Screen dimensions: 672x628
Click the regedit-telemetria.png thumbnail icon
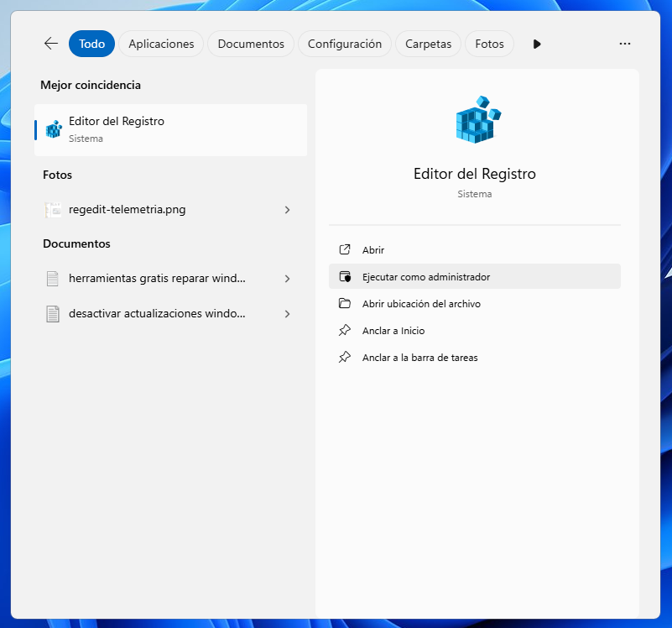pyautogui.click(x=53, y=210)
